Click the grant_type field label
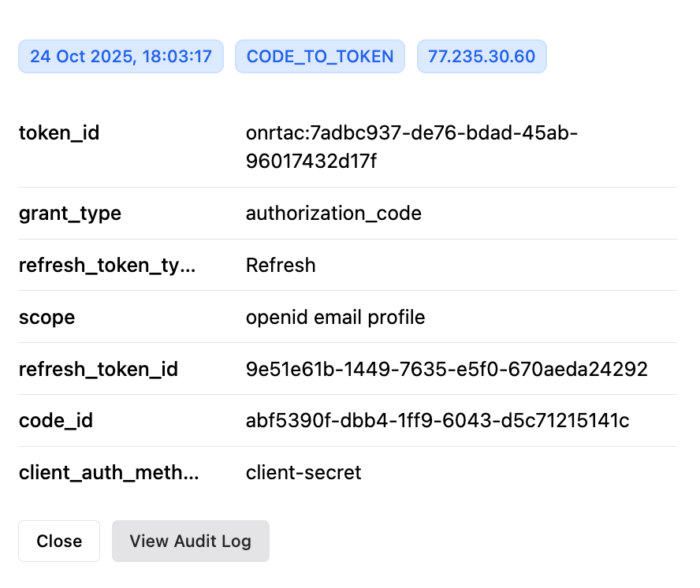700x588 pixels. click(x=70, y=213)
